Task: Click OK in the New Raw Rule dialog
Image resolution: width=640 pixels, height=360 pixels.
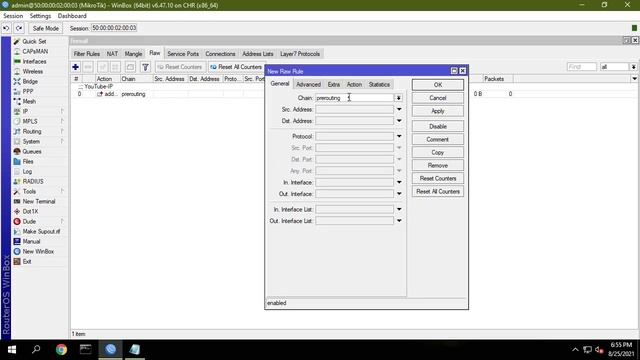Action: pyautogui.click(x=438, y=85)
